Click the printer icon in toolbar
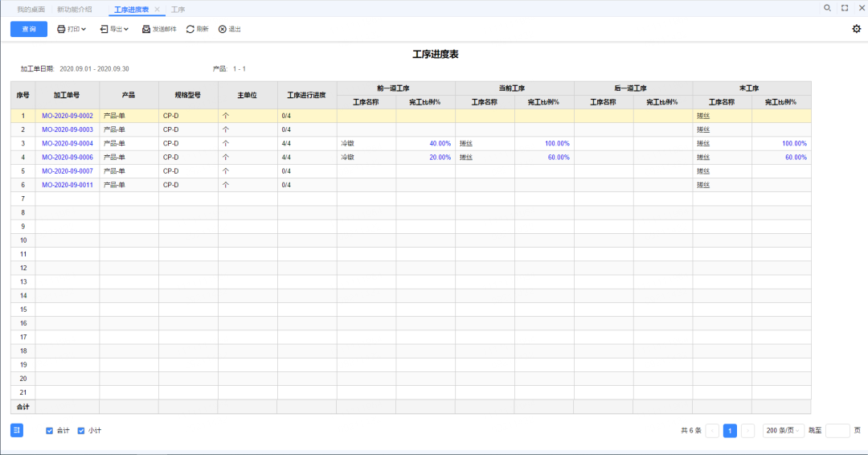The height and width of the screenshot is (455, 868). coord(61,29)
